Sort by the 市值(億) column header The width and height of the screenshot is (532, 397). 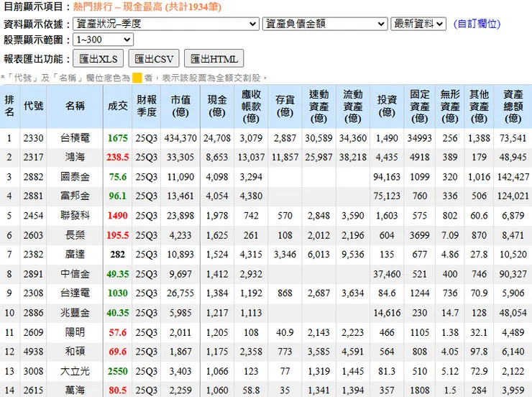coord(180,106)
